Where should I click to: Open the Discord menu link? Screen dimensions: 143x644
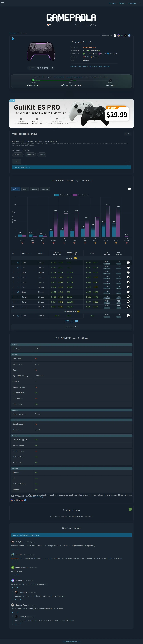point(122,3)
